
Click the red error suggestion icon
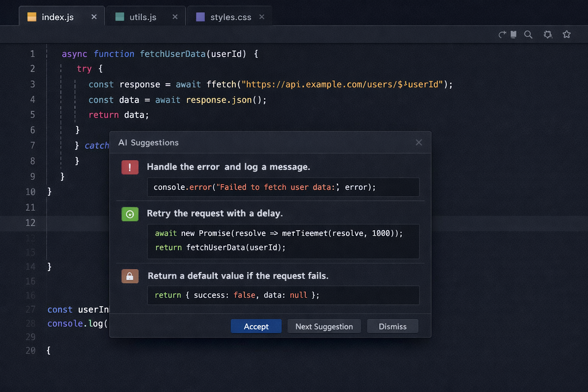[130, 167]
